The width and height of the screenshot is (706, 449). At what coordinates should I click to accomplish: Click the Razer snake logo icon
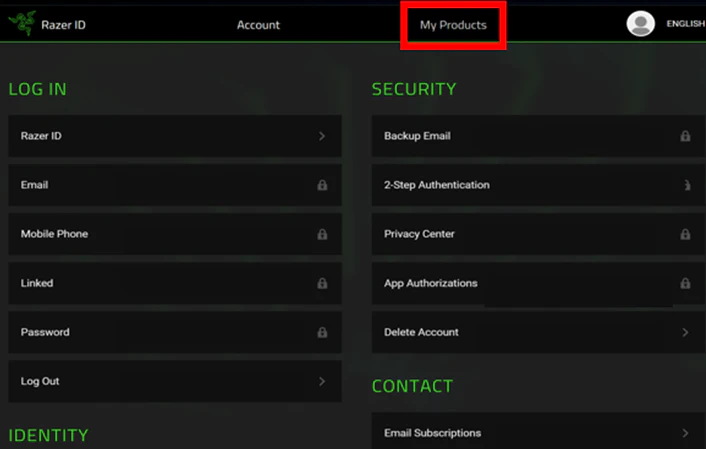click(21, 24)
